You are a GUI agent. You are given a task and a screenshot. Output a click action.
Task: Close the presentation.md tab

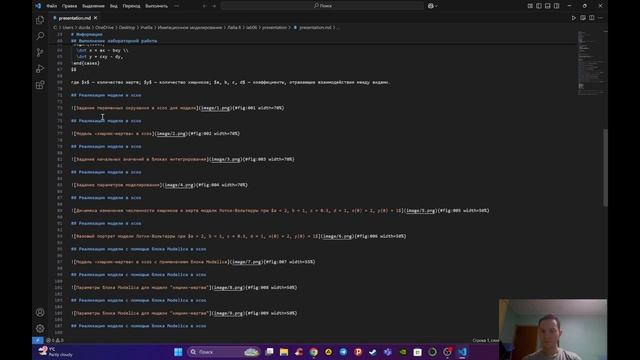(95, 18)
